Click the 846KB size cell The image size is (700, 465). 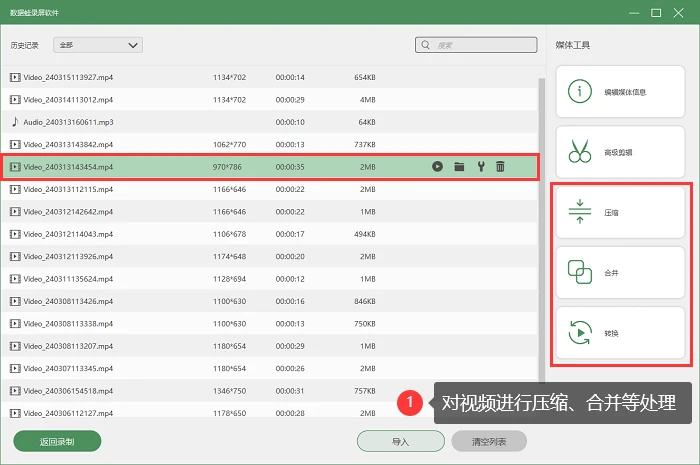pos(365,301)
